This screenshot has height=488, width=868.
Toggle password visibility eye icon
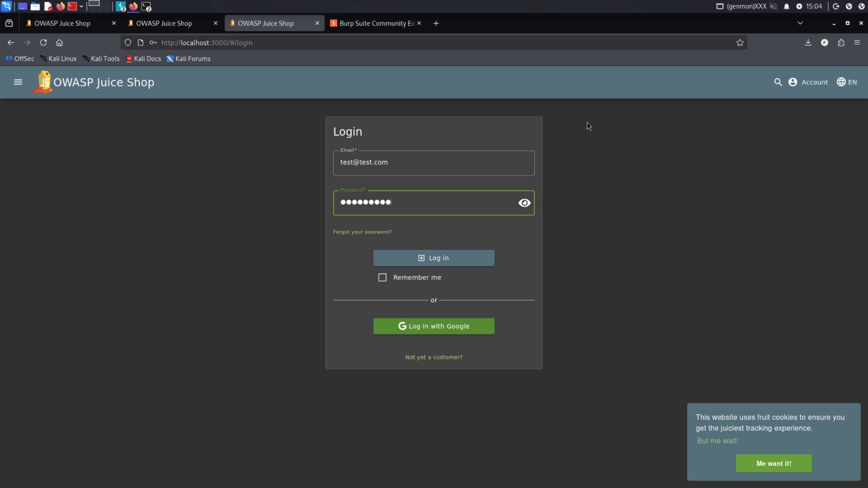click(524, 203)
